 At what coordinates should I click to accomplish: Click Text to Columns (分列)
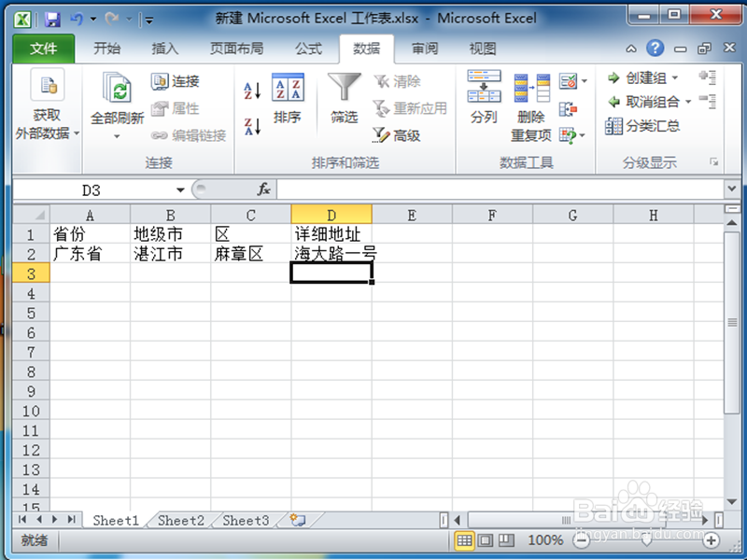click(x=484, y=98)
